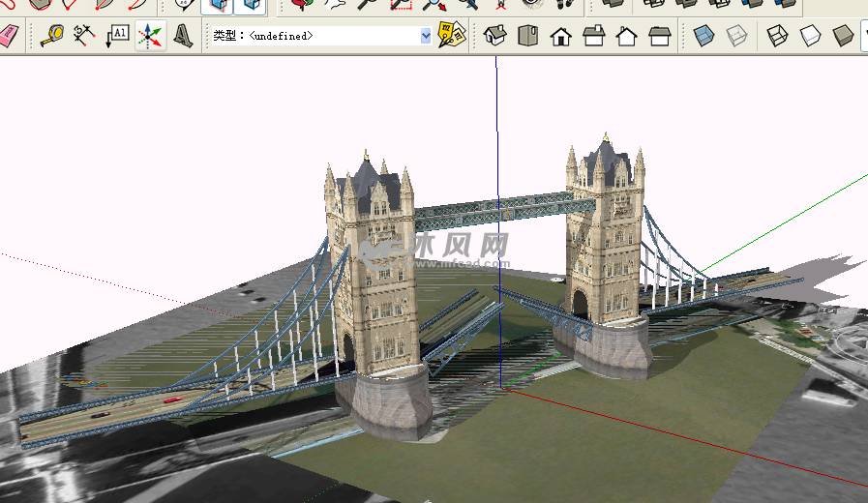868x503 pixels.
Task: Select the Tape Measure tool
Action: (x=52, y=37)
